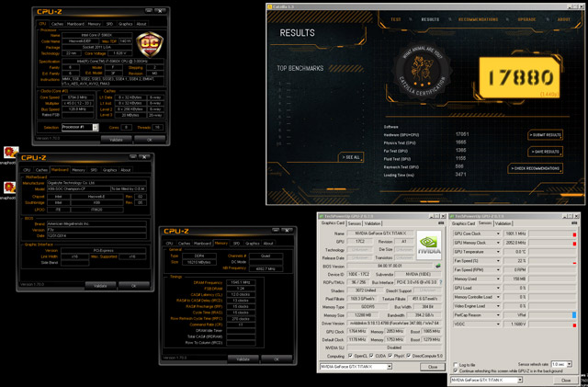Open RECOMMENDATIONS section in Catzilla
The image size is (588, 387).
(x=478, y=19)
